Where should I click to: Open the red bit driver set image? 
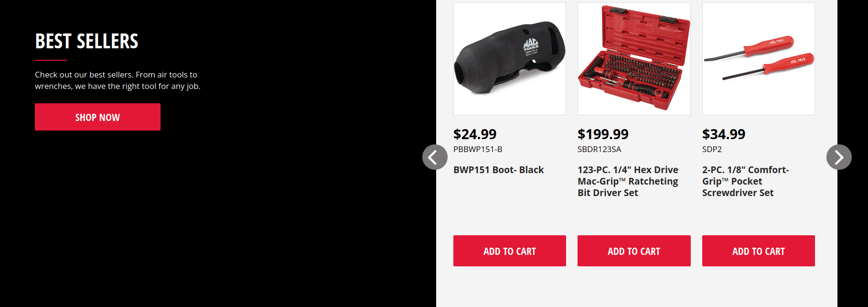coord(634,59)
